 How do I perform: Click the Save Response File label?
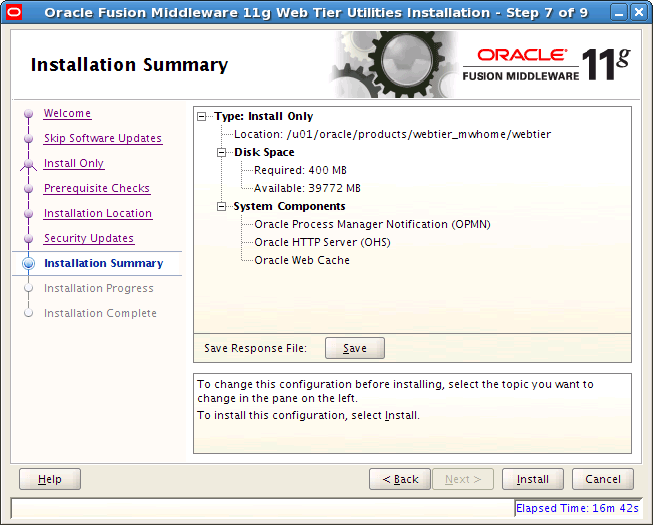pos(255,348)
